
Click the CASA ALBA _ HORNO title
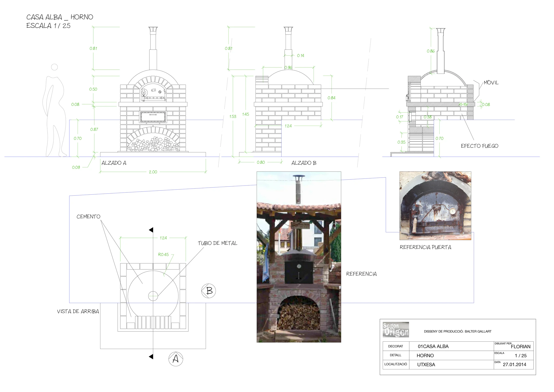[x=60, y=17]
